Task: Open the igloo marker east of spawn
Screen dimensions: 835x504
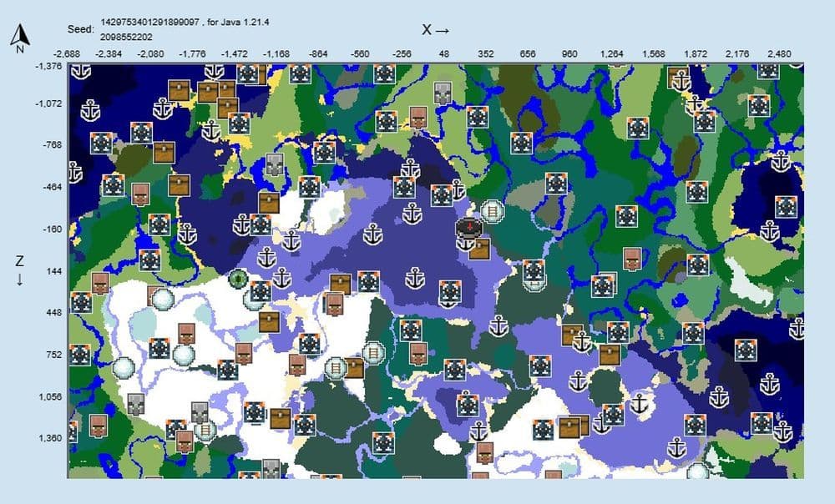Action: coord(493,210)
